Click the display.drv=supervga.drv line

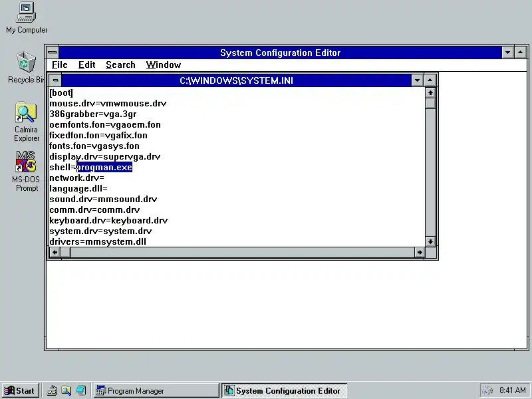(105, 156)
